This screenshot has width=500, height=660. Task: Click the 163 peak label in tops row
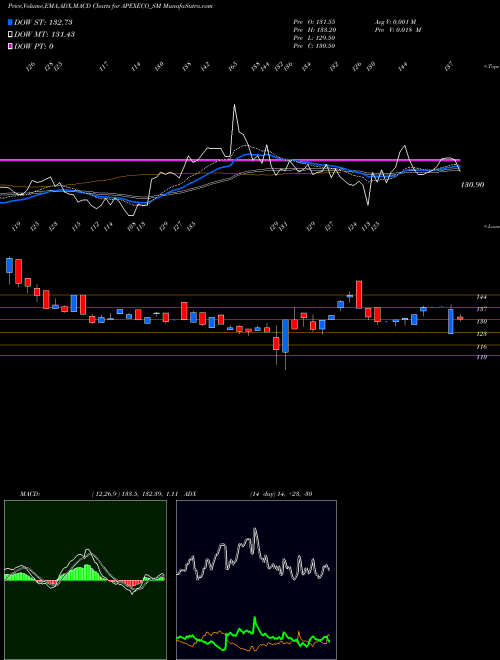(x=233, y=66)
